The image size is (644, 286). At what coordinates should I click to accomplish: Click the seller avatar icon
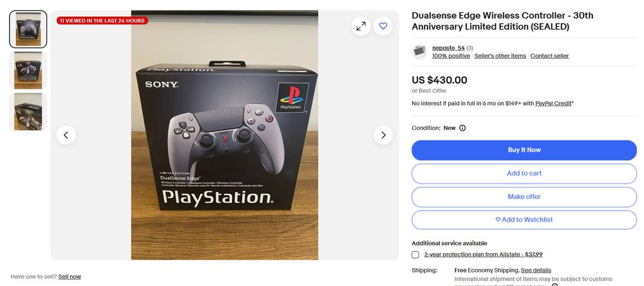420,52
